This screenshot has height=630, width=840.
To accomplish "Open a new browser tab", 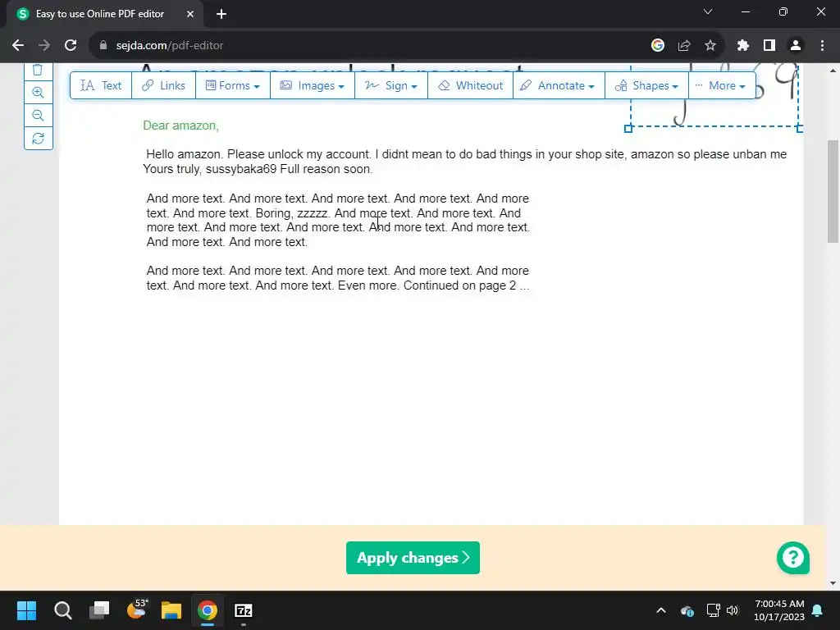I will click(x=221, y=14).
